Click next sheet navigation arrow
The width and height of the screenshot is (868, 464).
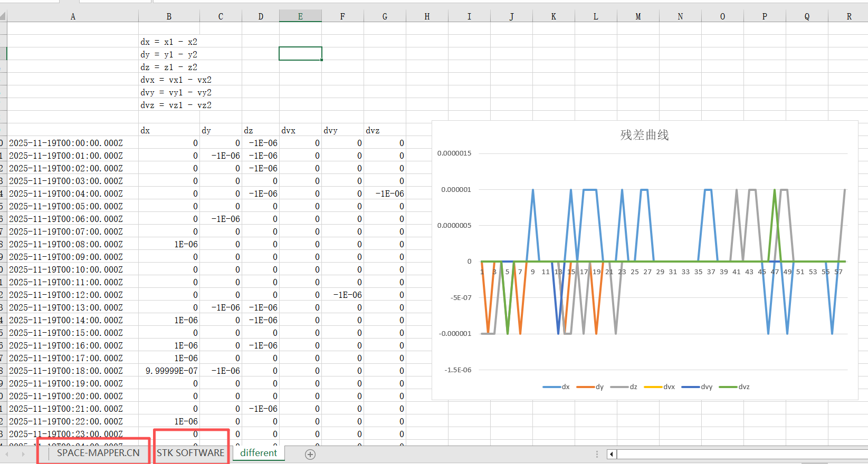pos(23,454)
